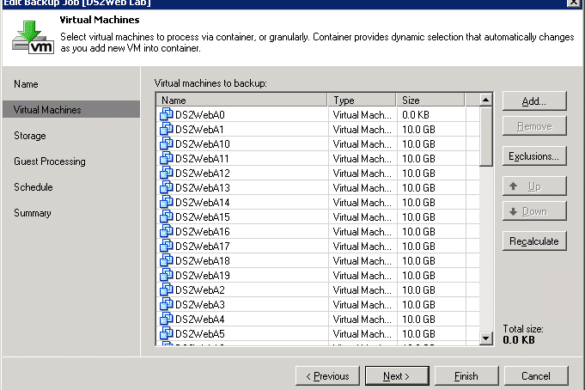The width and height of the screenshot is (585, 390).
Task: Click the VM icon of DS2WebA11
Action: pyautogui.click(x=166, y=158)
